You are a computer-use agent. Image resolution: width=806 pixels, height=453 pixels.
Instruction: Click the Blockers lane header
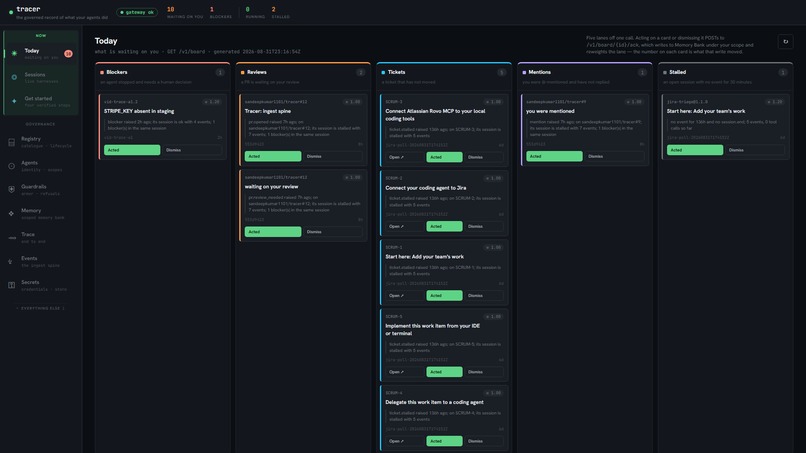point(162,76)
